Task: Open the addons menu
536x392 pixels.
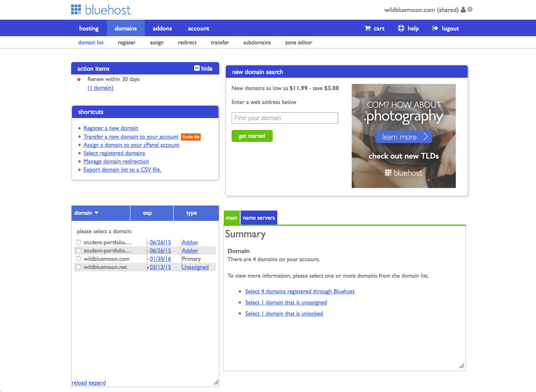Action: (162, 28)
